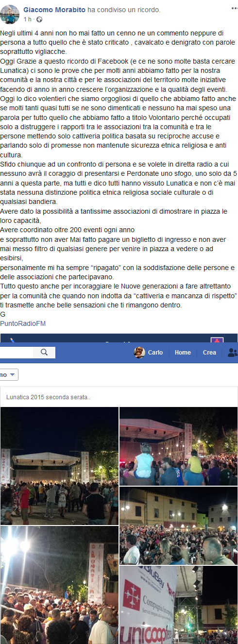Viewport: 238px width, 644px height.
Task: Click the dark banner image above navbar
Action: coord(119,338)
